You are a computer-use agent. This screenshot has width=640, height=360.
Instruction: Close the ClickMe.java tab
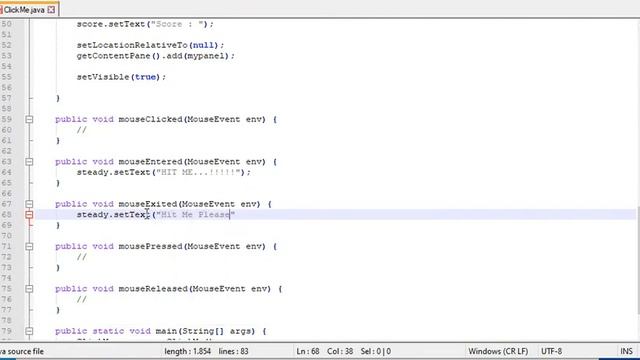tap(51, 9)
